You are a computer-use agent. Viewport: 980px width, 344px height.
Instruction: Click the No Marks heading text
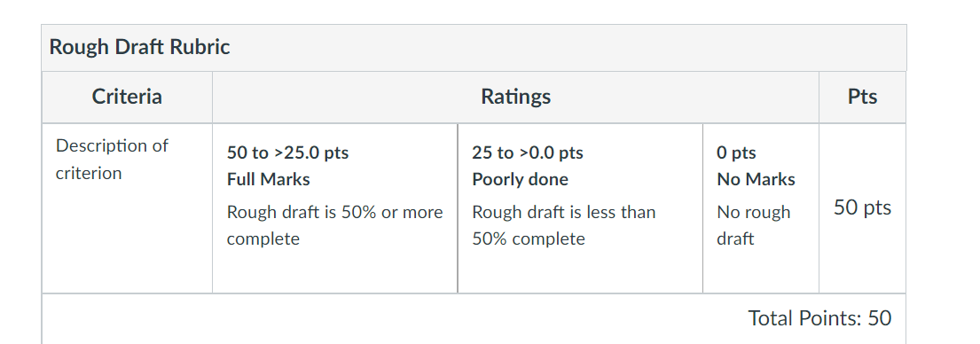757,180
